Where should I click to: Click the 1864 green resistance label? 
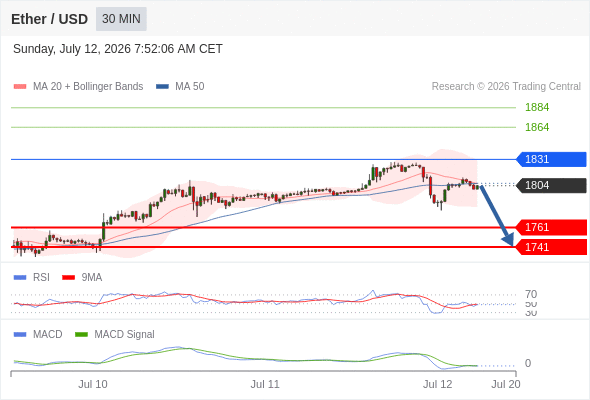coord(537,127)
